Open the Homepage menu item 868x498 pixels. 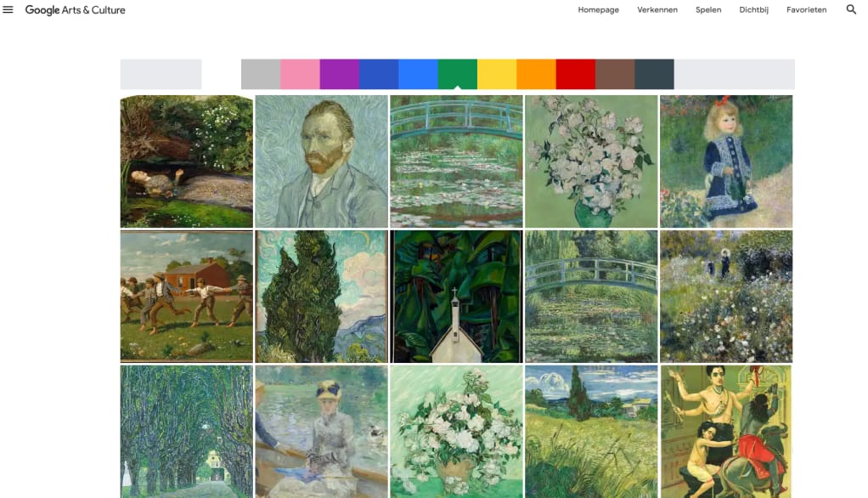coord(599,10)
